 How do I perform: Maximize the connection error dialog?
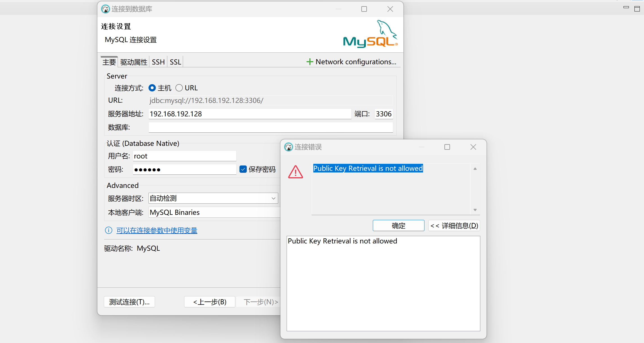pos(447,147)
